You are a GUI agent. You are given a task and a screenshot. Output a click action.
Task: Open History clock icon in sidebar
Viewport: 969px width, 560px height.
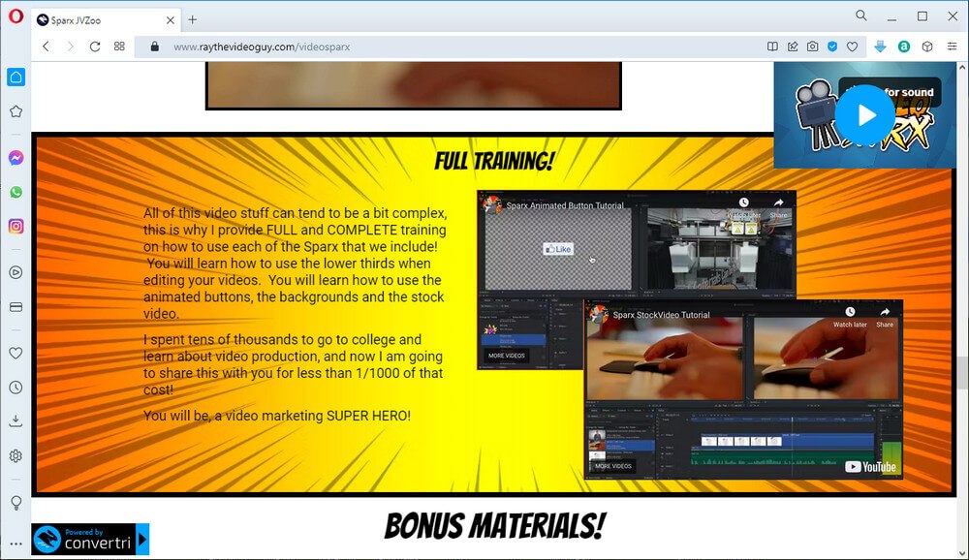click(16, 388)
